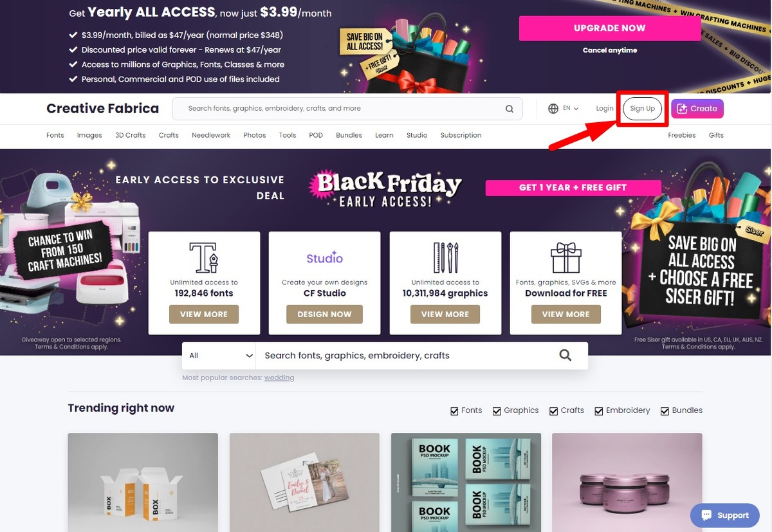Click the magnifier icon in top search bar

[x=510, y=109]
